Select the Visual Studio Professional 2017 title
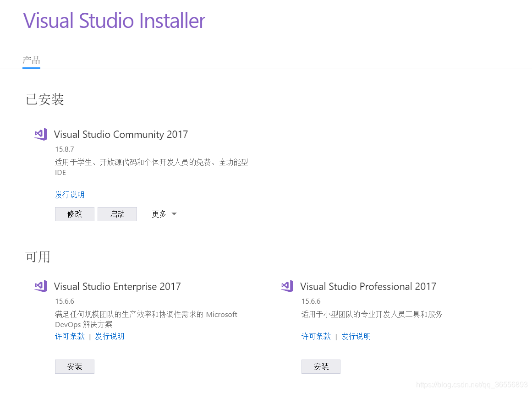The width and height of the screenshot is (532, 393). [368, 287]
